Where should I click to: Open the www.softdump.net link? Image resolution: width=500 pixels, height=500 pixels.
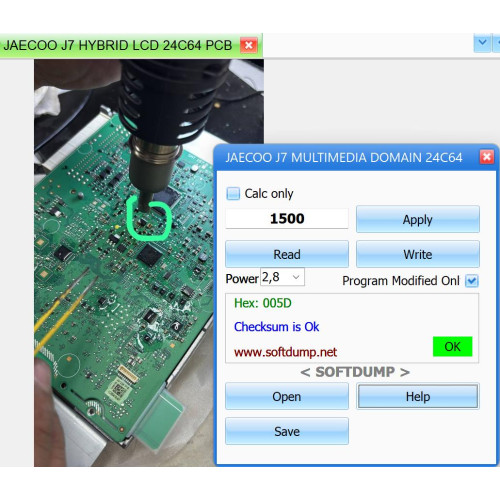tap(285, 352)
